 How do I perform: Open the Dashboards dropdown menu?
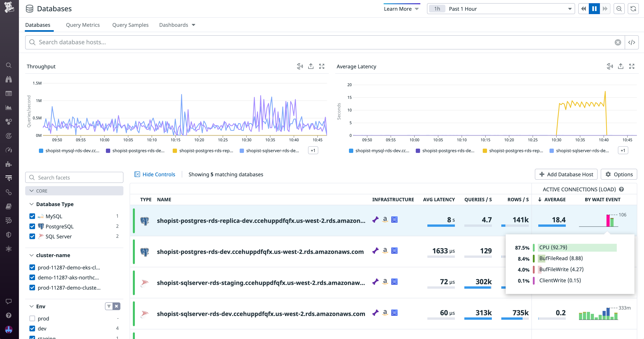click(177, 25)
